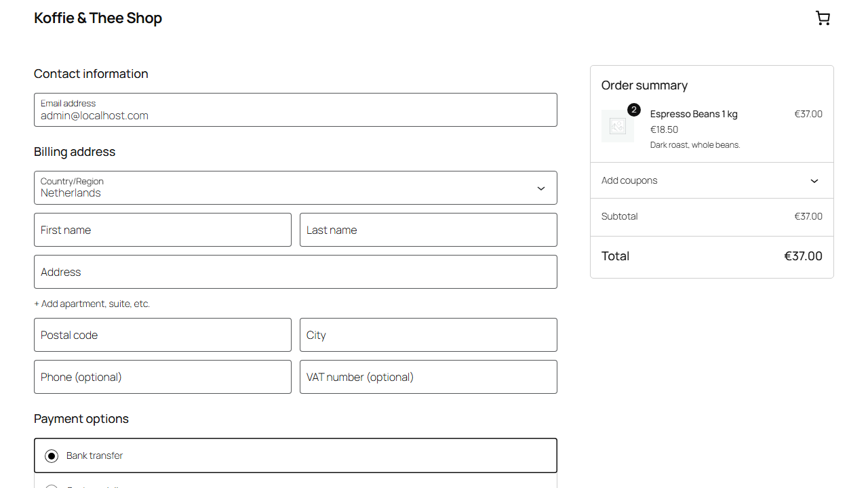Focus the VAT number (optional) field
The height and width of the screenshot is (488, 868).
pyautogui.click(x=429, y=377)
